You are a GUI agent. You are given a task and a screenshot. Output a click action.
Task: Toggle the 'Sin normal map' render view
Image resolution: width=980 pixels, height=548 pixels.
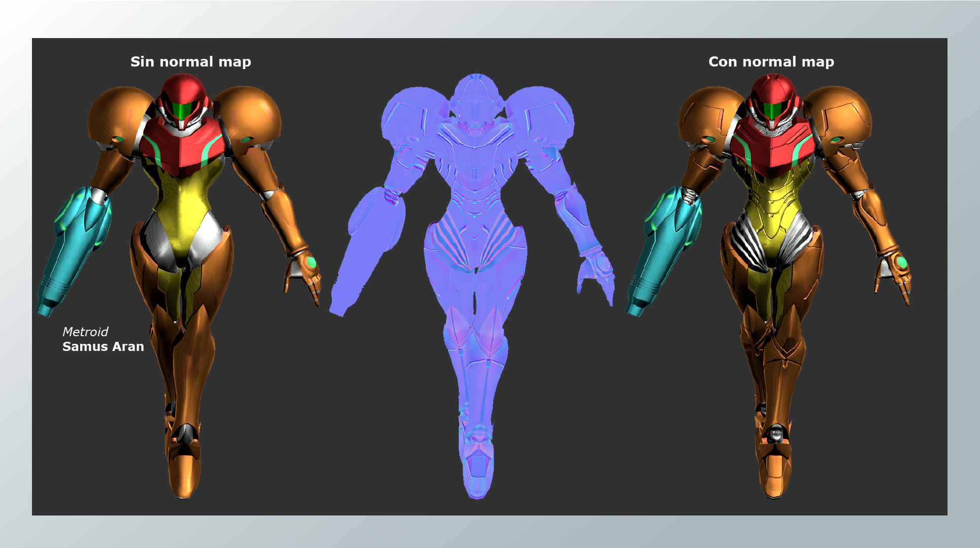click(x=190, y=61)
